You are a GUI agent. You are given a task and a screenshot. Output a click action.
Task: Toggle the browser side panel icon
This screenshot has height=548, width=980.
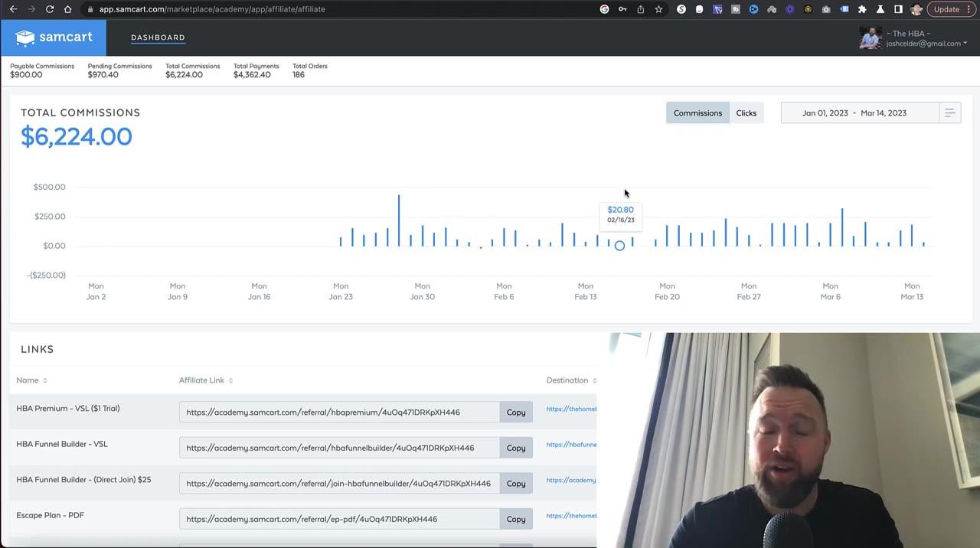tap(898, 9)
